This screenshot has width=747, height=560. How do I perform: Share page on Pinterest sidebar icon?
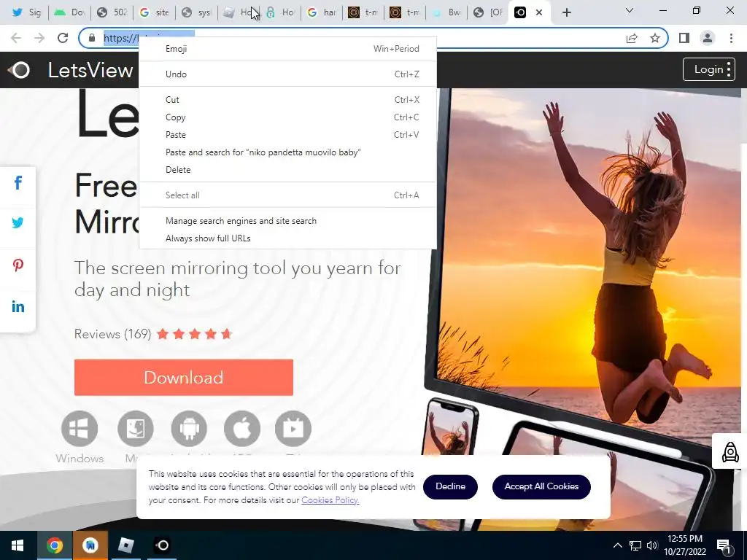(x=18, y=265)
